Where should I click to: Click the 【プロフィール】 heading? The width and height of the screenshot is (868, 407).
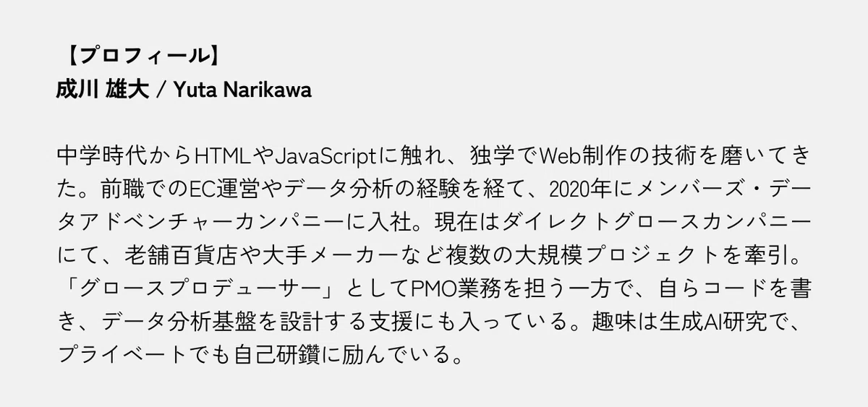pos(138,56)
